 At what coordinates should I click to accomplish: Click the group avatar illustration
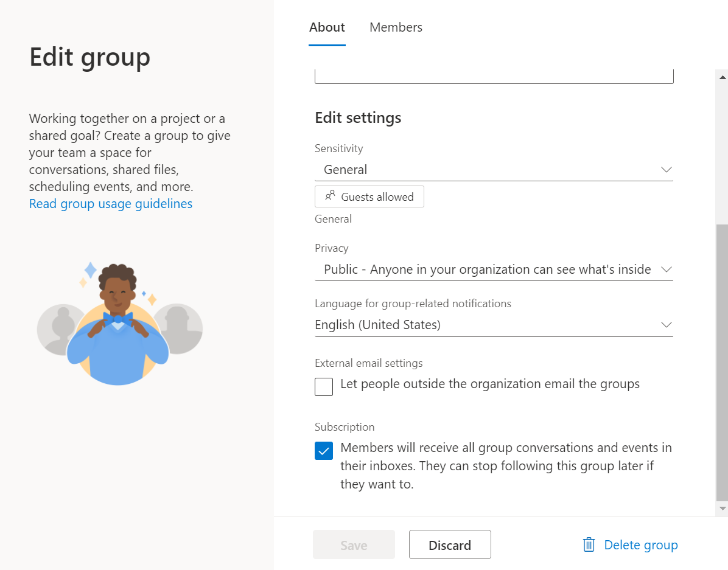118,324
